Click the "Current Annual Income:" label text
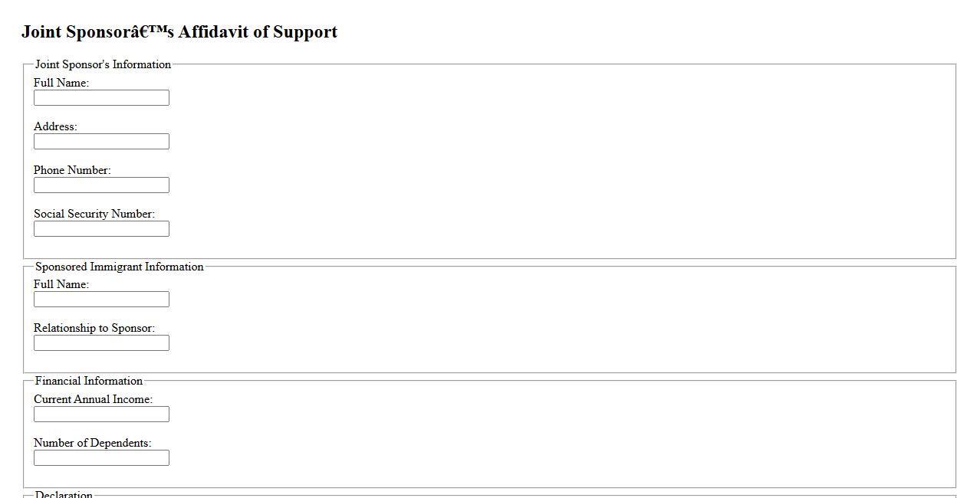 pos(93,399)
